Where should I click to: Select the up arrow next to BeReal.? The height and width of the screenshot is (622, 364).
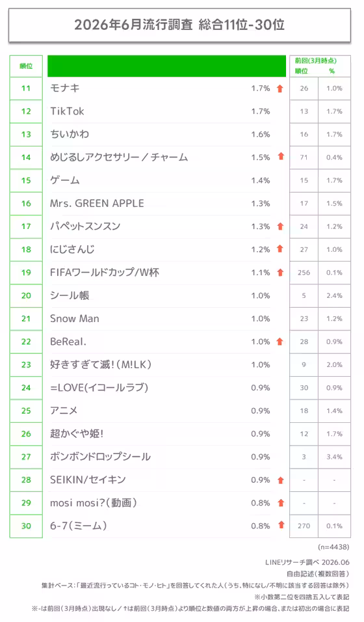[x=279, y=341]
